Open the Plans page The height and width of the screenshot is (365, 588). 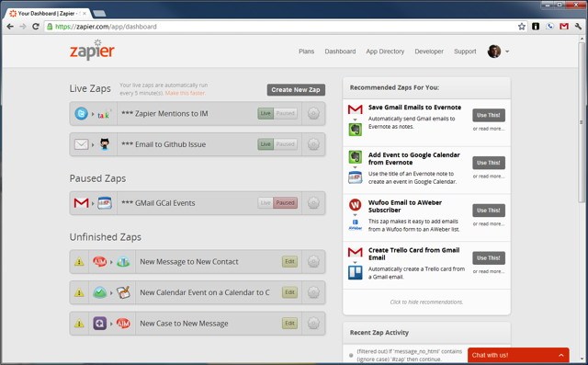(x=306, y=51)
